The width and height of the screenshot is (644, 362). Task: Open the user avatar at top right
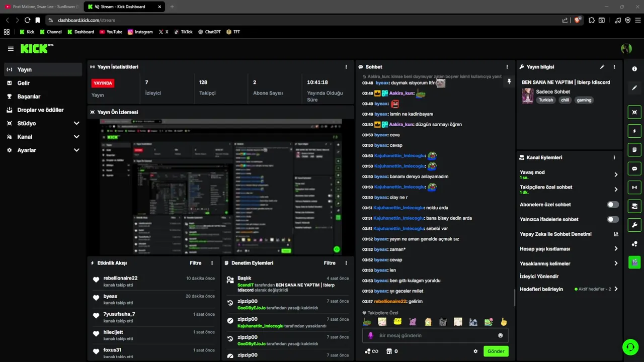pos(626,49)
